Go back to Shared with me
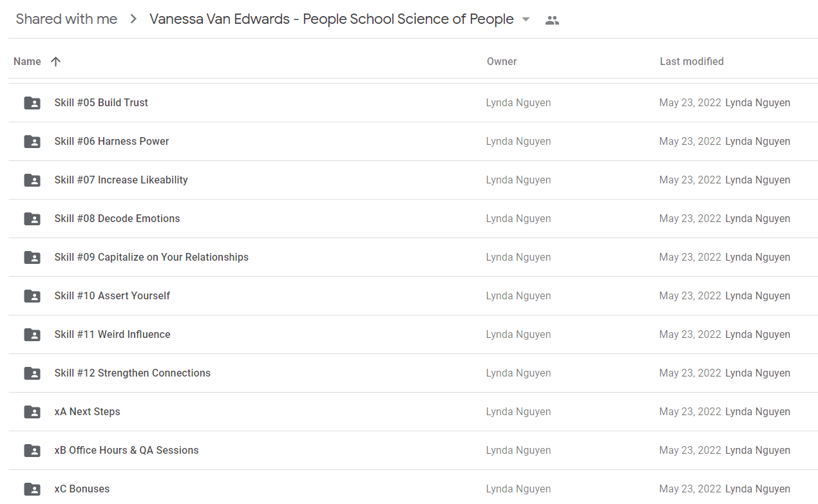 click(66, 19)
